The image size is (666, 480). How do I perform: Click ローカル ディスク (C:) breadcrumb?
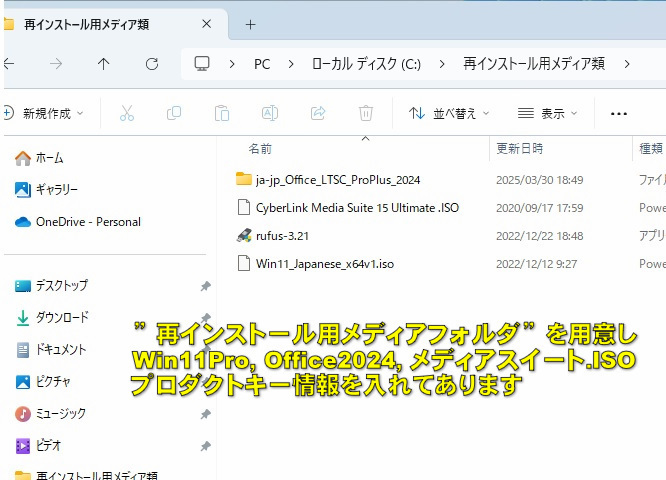pos(366,64)
